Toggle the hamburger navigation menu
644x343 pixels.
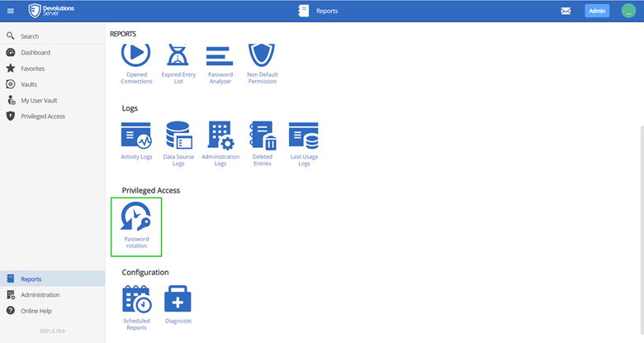click(11, 11)
